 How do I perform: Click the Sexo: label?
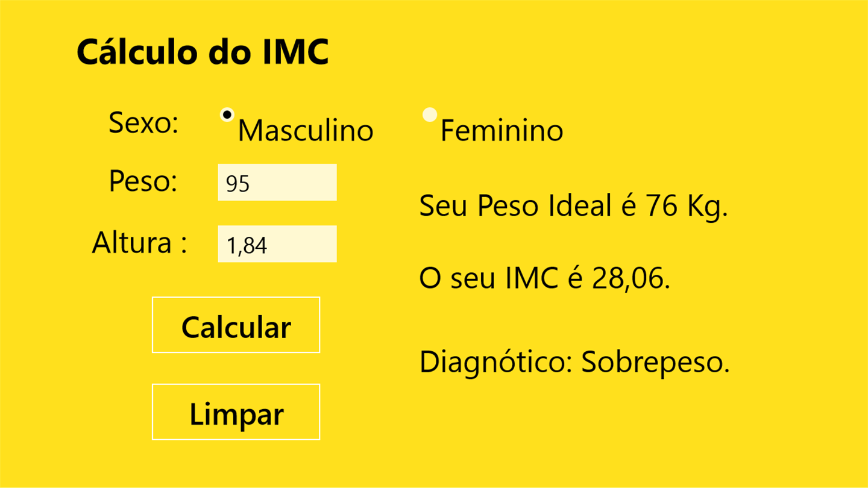(x=143, y=124)
